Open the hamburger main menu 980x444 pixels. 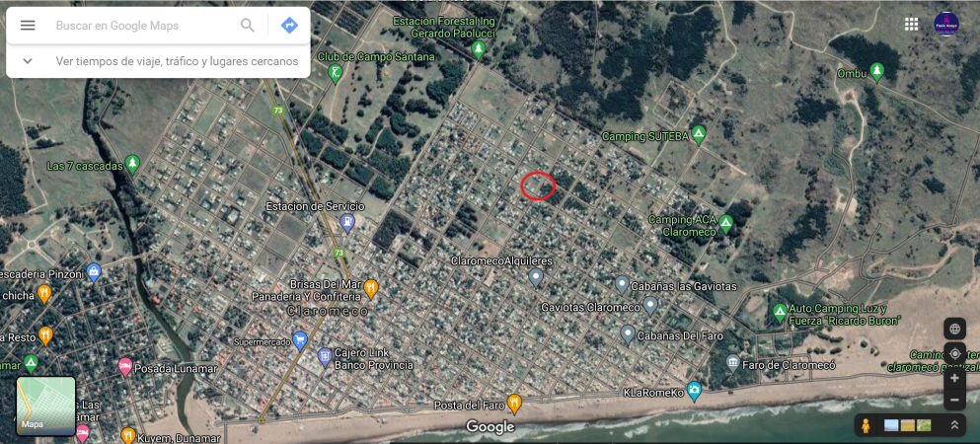pyautogui.click(x=28, y=26)
